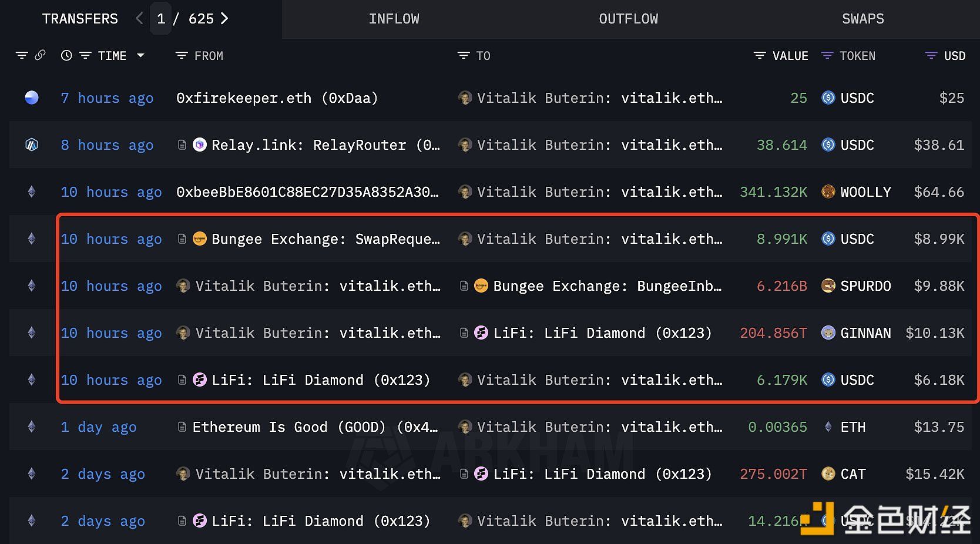The image size is (980, 544).
Task: Click Vitalik Buterin's avatar in the top row
Action: (465, 98)
